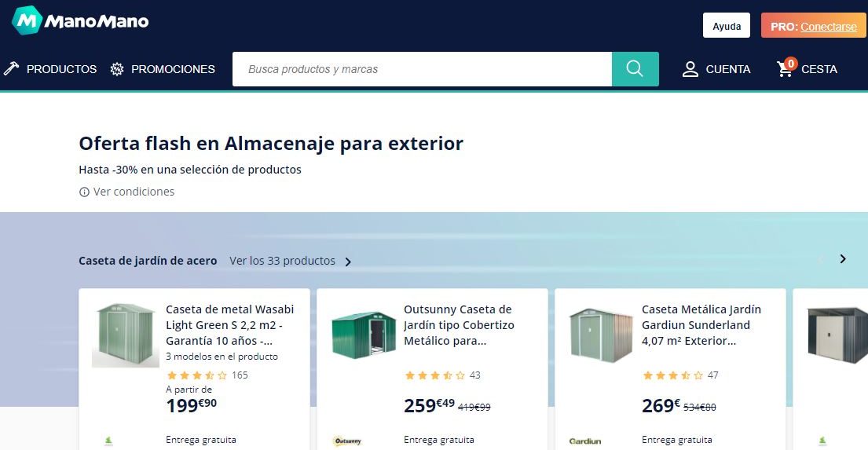Screen dimensions: 868x450
Task: Click the magnifying glass search button
Action: [x=635, y=69]
